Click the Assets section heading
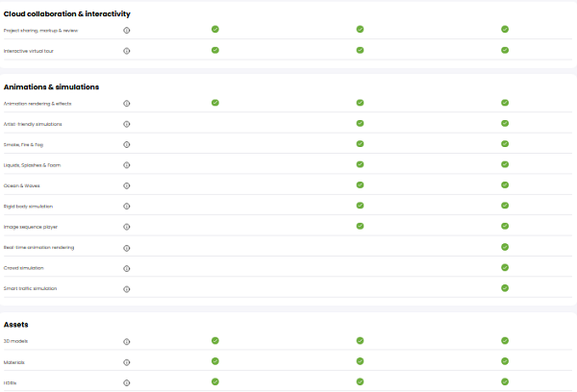The width and height of the screenshot is (577, 392). 16,325
